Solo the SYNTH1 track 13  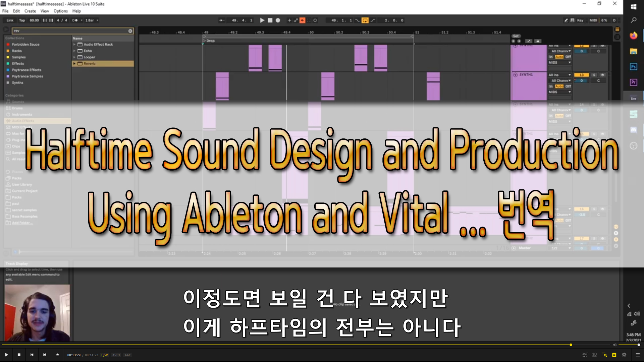594,75
